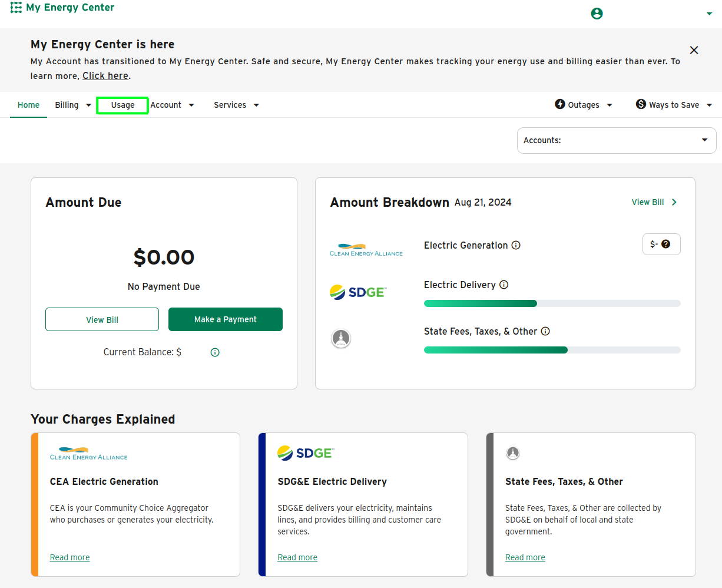
Task: Click SDGE logo in Amount Breakdown
Action: pyautogui.click(x=358, y=292)
